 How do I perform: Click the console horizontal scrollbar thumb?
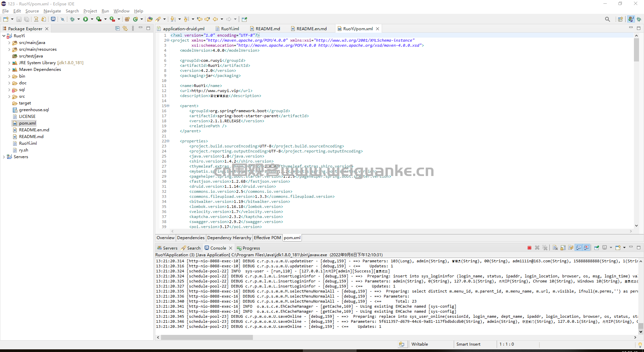(207, 338)
